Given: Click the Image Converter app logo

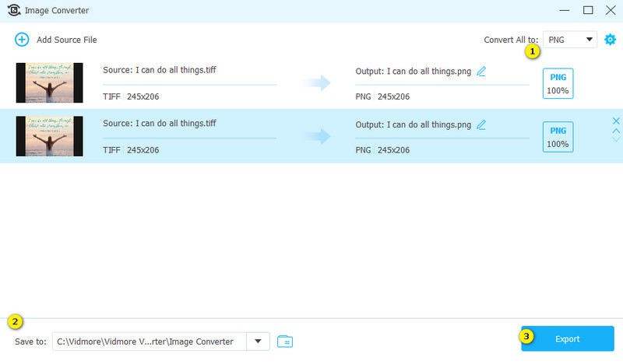Looking at the screenshot, I should coord(12,10).
